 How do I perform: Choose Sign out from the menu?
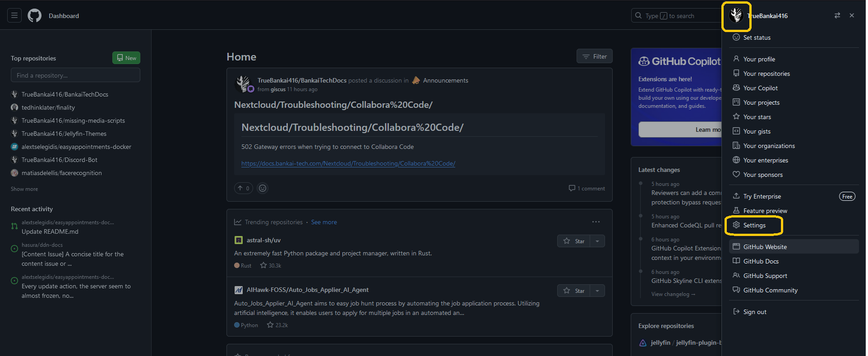point(794,312)
